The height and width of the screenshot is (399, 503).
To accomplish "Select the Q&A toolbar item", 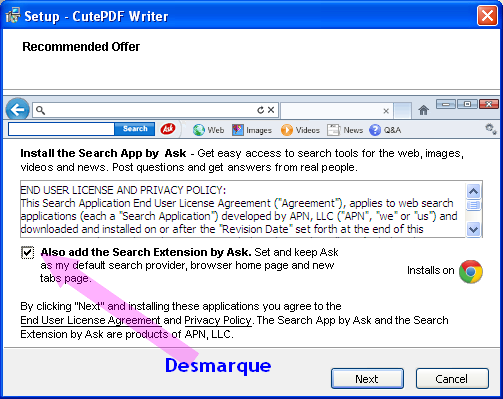I will click(x=385, y=130).
